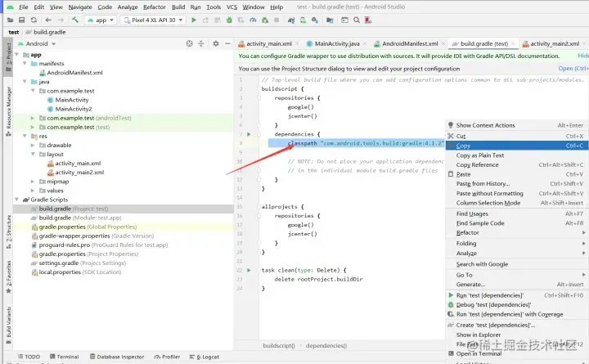
Task: Click the Stop toolbar icon
Action: pyautogui.click(x=277, y=20)
